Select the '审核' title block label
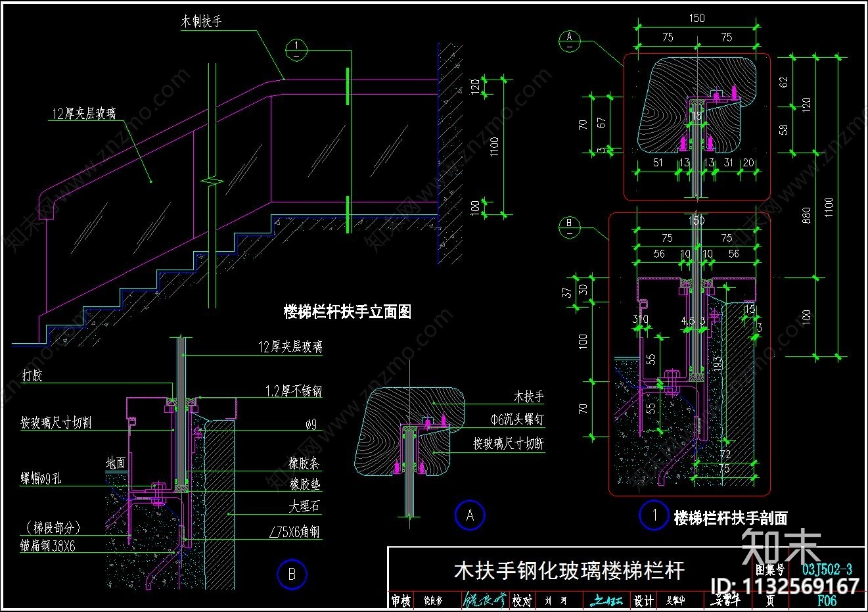Screen dimensions: 868x612 [x=401, y=600]
